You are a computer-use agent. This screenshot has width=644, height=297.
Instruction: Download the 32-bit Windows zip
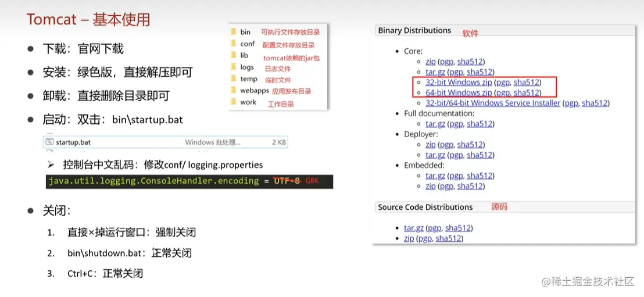pos(459,82)
